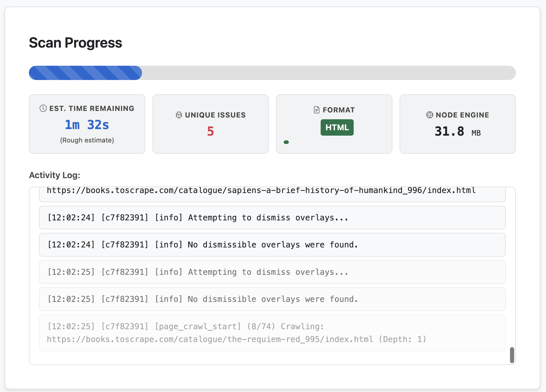Image resolution: width=546 pixels, height=392 pixels.
Task: Select the 12:02:25 Attempting to dismiss overlays entry
Action: (272, 272)
